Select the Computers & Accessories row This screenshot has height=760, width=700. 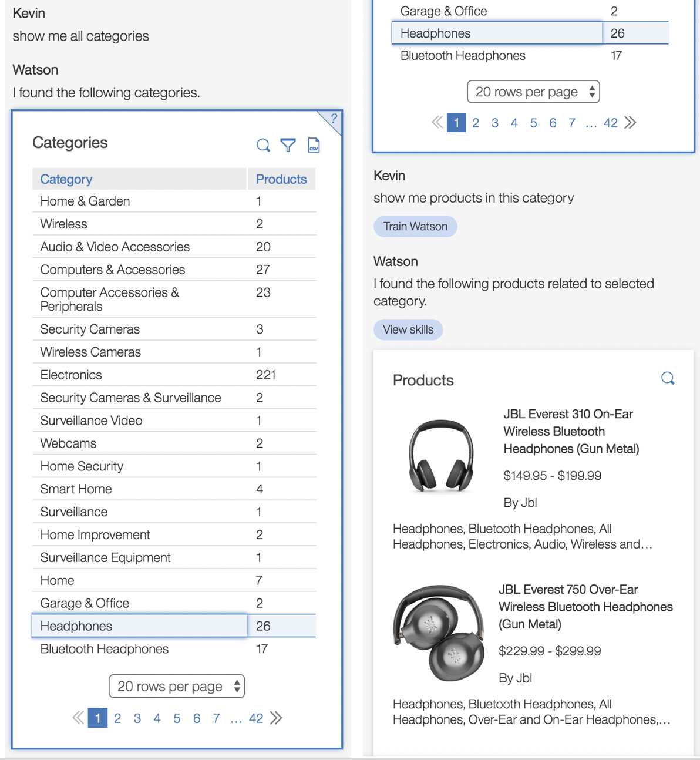pyautogui.click(x=174, y=270)
